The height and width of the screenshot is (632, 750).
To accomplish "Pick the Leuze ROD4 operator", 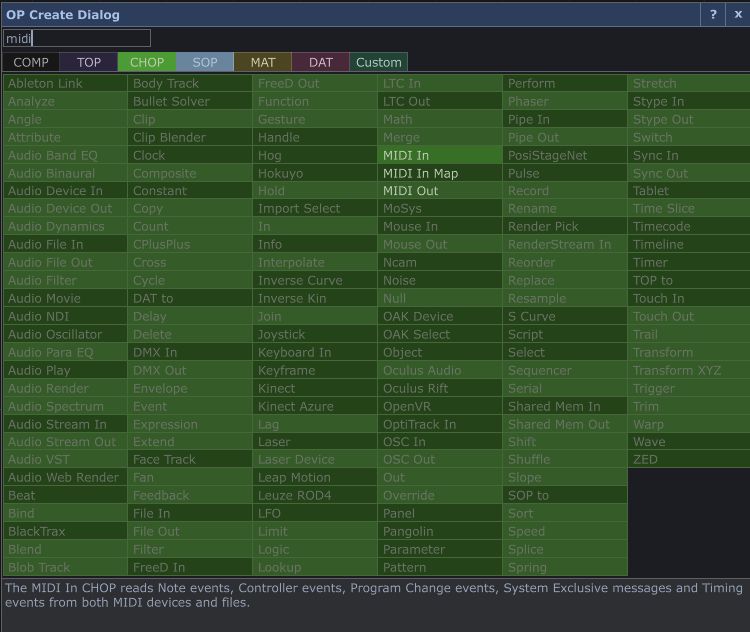I will pos(315,495).
